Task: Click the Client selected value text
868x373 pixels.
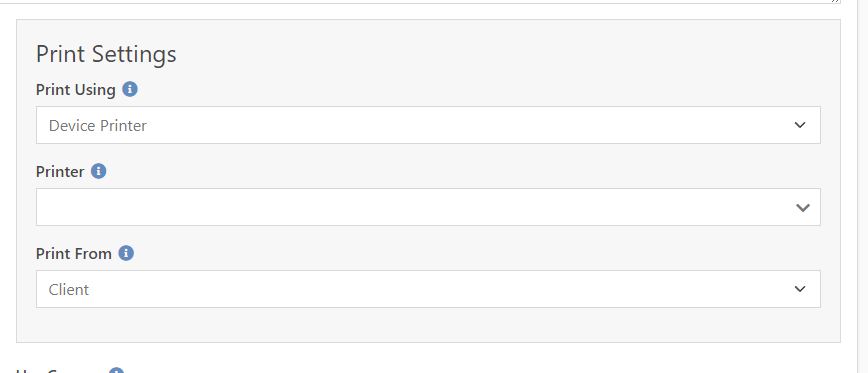Action: [x=69, y=289]
